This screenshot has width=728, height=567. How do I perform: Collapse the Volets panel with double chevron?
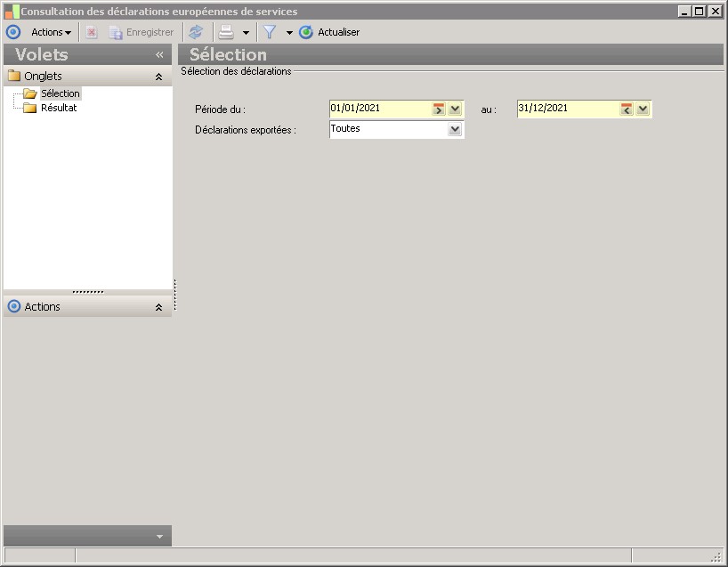[x=159, y=55]
